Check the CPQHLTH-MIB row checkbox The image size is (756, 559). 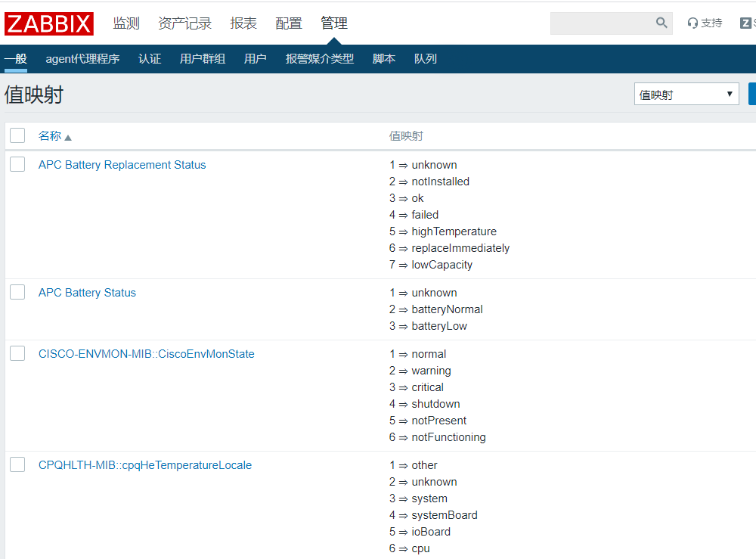coord(17,464)
